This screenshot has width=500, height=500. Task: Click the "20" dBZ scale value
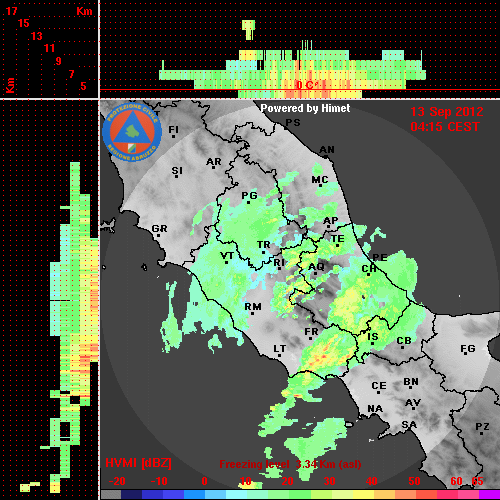tap(287, 481)
